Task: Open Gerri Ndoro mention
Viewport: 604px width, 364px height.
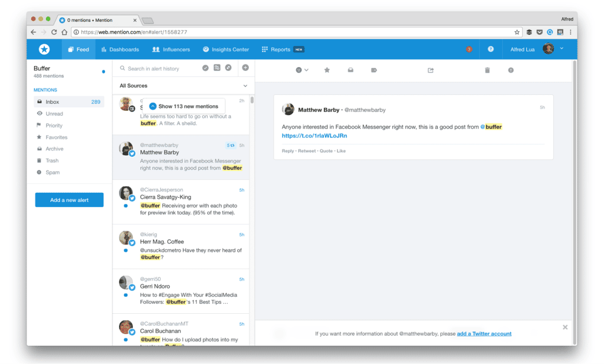Action: (181, 291)
